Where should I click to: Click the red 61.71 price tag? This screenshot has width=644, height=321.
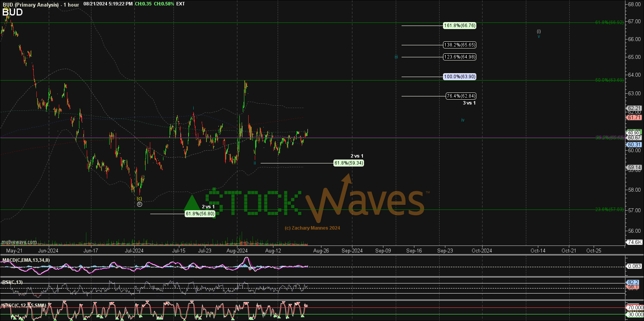tap(634, 118)
